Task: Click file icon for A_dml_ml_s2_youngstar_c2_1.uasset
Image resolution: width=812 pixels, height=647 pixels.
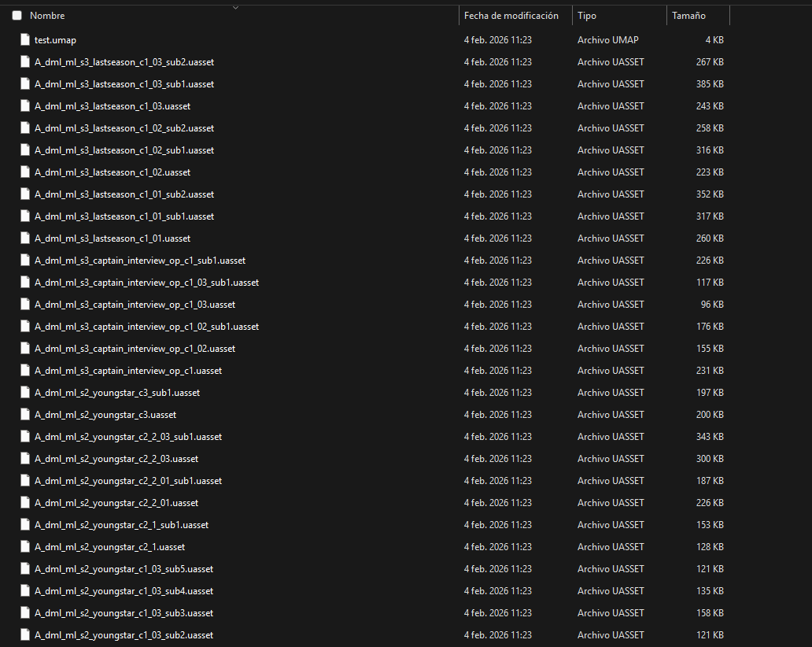Action: (x=25, y=546)
